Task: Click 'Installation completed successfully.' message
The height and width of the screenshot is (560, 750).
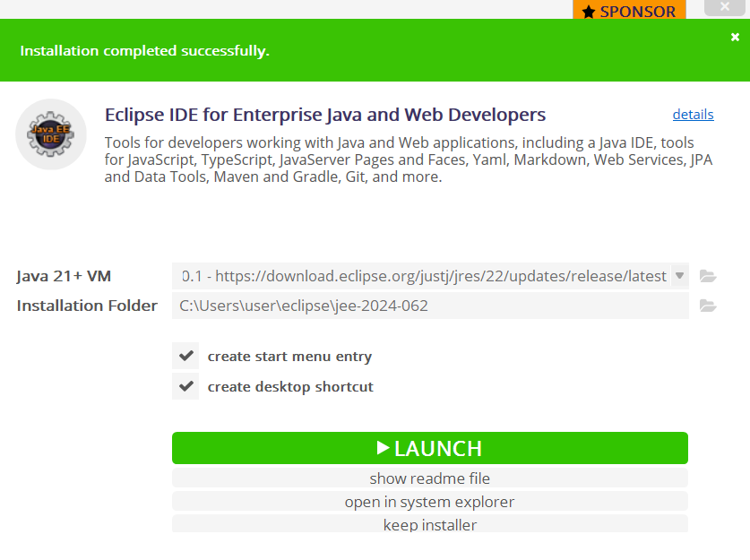Action: (144, 51)
